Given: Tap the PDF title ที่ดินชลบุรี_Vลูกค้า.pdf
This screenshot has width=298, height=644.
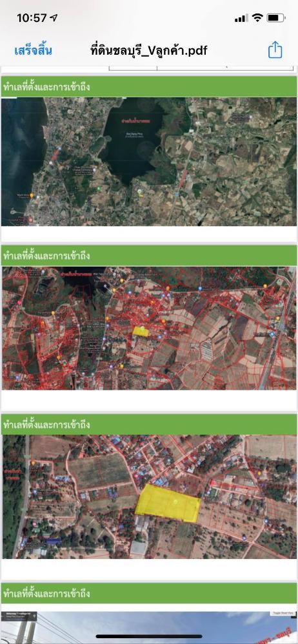Looking at the screenshot, I should [148, 50].
